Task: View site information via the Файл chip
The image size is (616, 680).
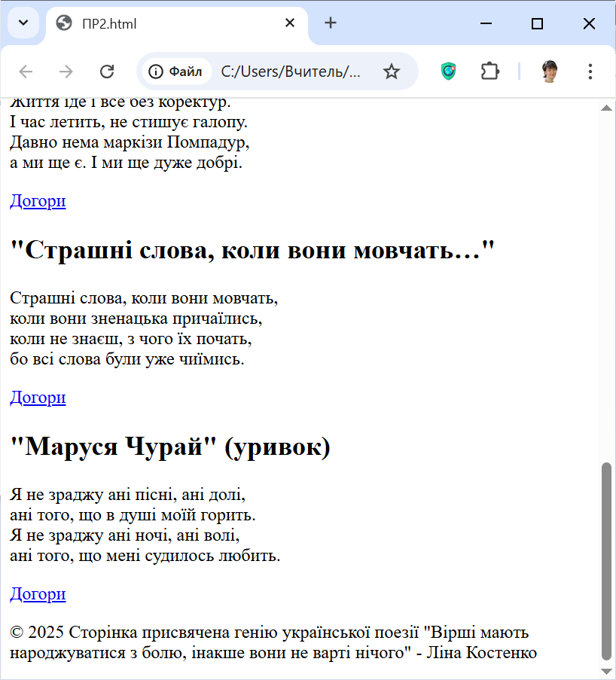Action: pyautogui.click(x=176, y=72)
